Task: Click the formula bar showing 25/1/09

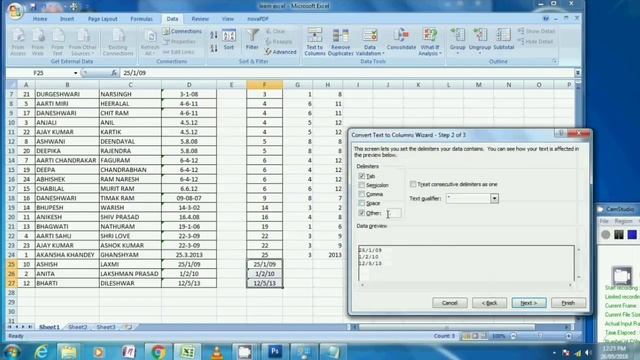Action: point(347,73)
